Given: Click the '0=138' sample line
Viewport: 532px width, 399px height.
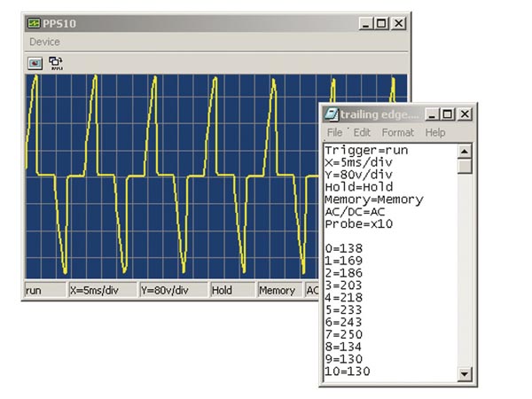Looking at the screenshot, I should 344,248.
